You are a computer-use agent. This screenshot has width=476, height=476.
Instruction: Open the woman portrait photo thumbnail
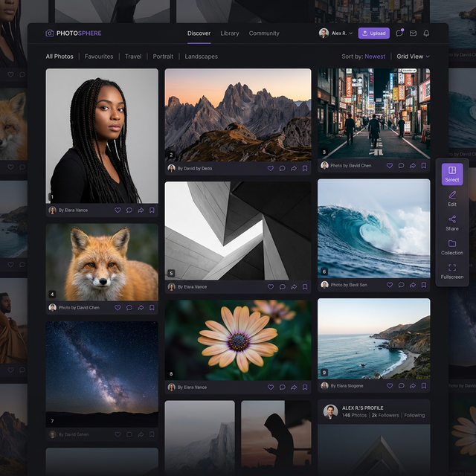pos(102,135)
